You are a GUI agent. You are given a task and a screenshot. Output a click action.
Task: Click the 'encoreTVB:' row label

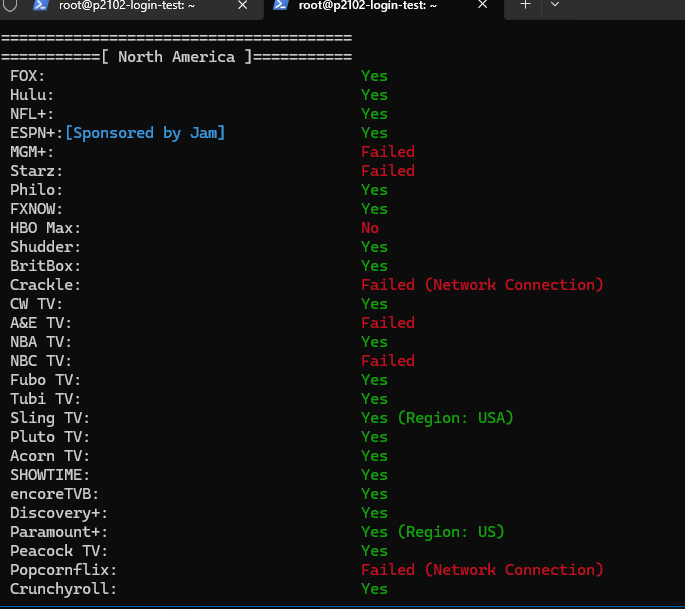(x=55, y=494)
